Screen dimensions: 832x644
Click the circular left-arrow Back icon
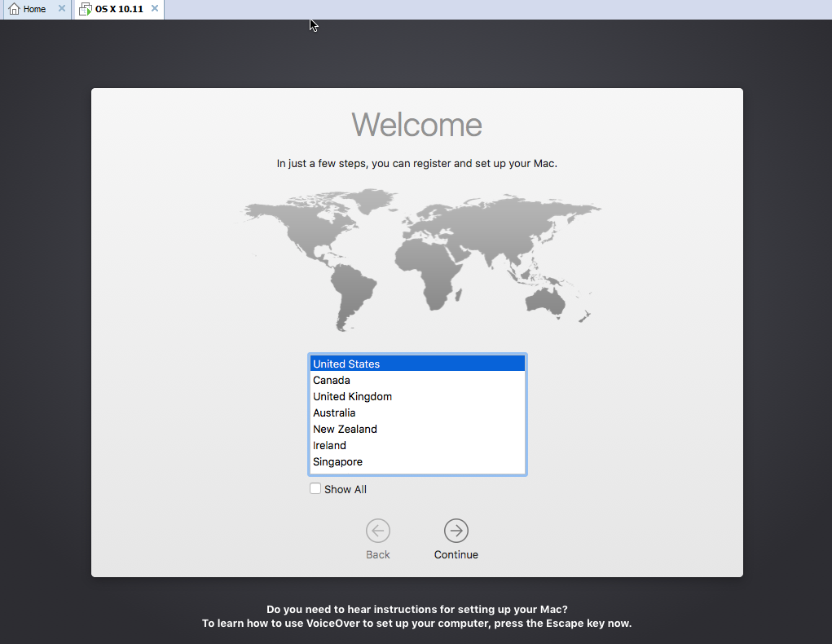(x=377, y=531)
